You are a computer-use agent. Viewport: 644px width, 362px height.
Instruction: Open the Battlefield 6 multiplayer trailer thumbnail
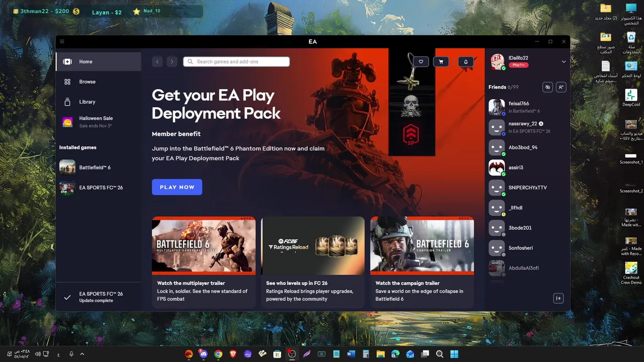click(x=204, y=246)
